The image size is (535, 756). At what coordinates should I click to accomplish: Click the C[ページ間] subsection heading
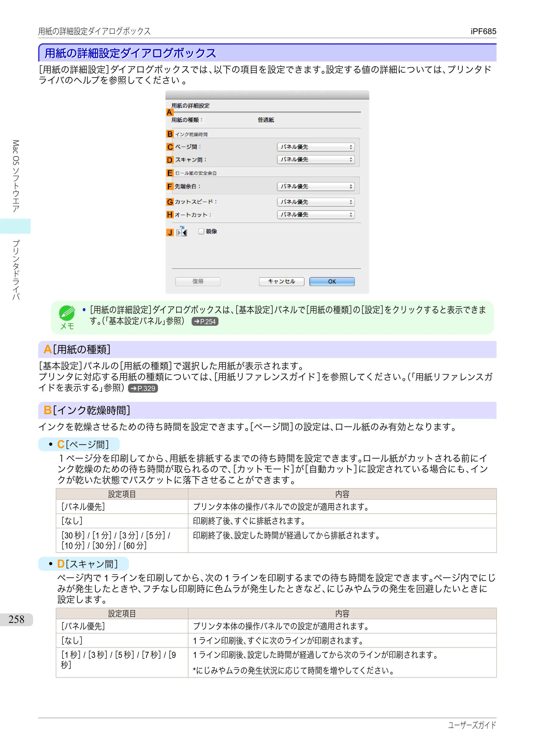[83, 444]
